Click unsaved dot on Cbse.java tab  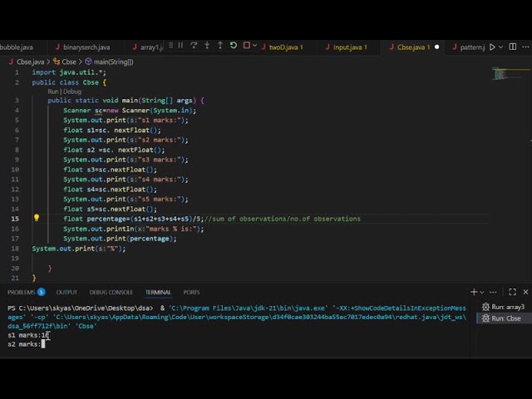(x=436, y=47)
